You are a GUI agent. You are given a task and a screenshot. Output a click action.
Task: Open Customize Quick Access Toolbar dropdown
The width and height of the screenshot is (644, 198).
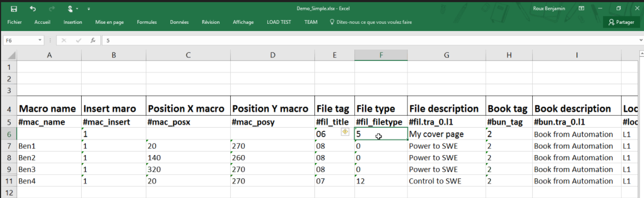(88, 9)
